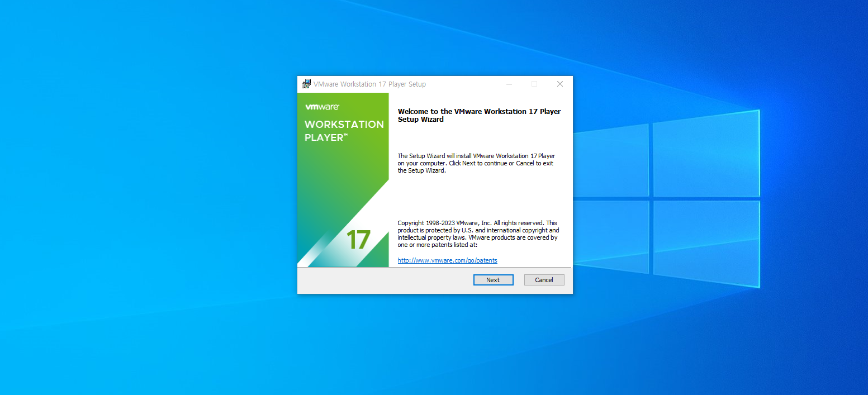
Task: Click the 'VMware Workstation 17 Player Setup' title text
Action: pyautogui.click(x=369, y=84)
